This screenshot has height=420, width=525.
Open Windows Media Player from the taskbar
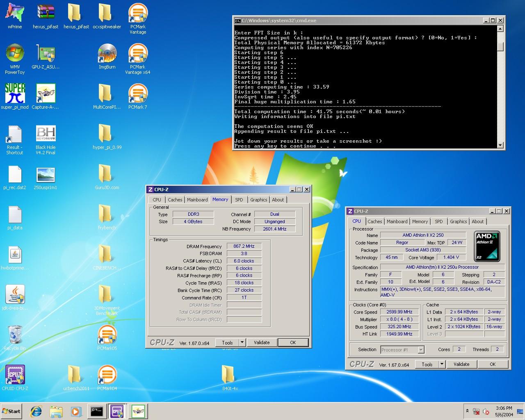76,411
